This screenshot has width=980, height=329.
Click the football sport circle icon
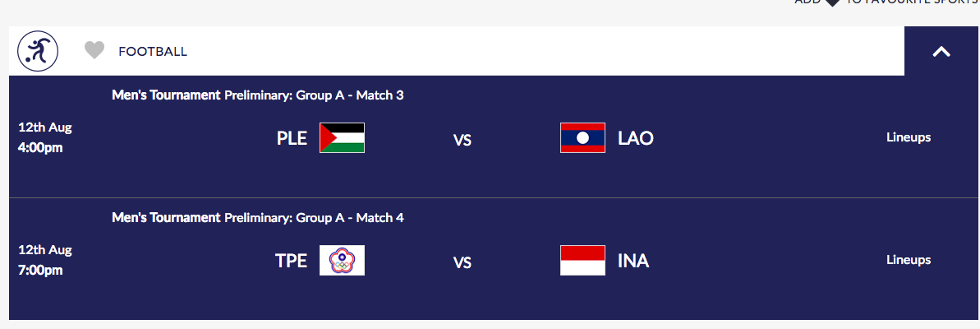(38, 51)
